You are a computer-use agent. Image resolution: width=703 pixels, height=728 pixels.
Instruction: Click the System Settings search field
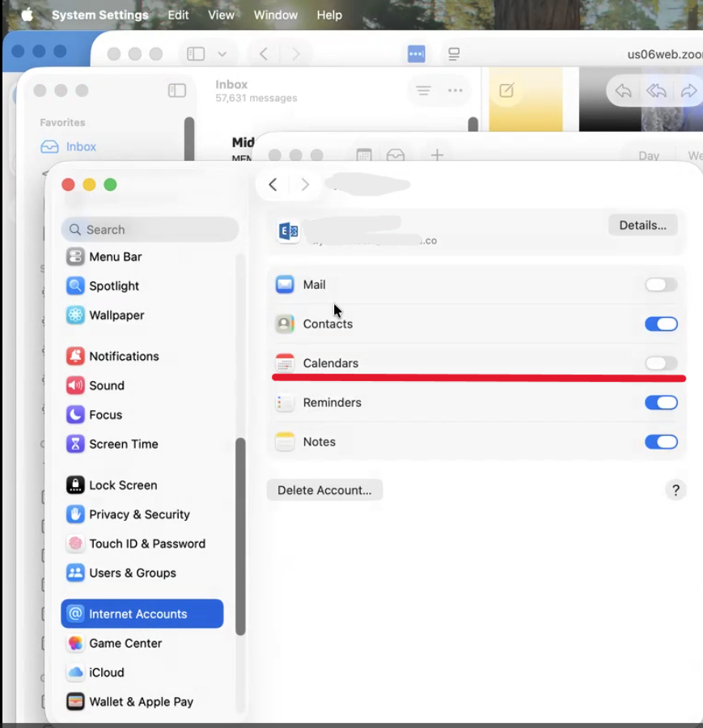pos(150,230)
